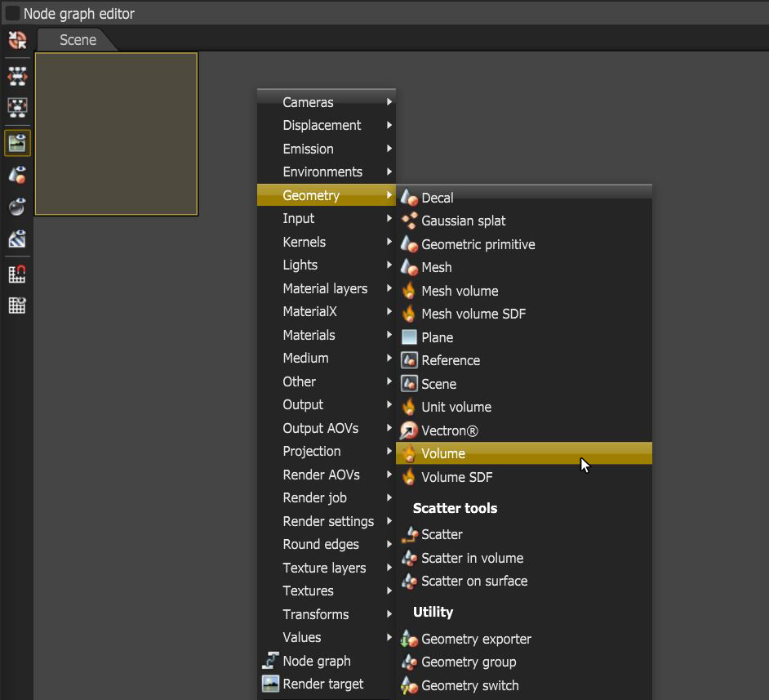Toggle the mesh preview eye icon
The height and width of the screenshot is (700, 769).
click(x=17, y=175)
